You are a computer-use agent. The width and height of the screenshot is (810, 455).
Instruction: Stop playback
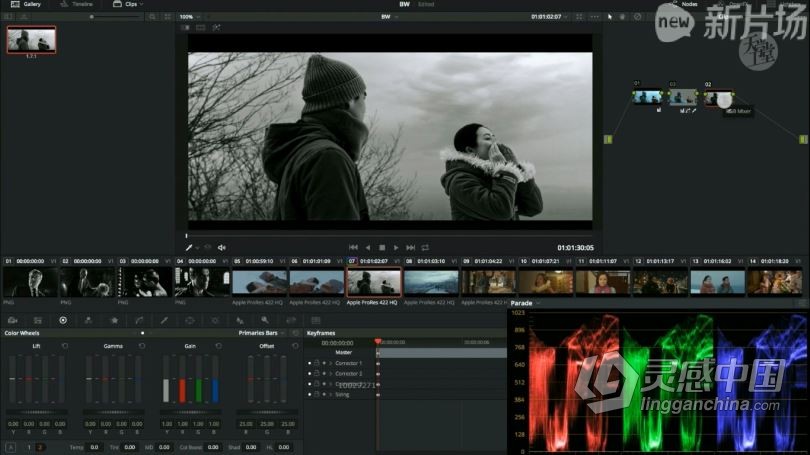click(x=382, y=248)
